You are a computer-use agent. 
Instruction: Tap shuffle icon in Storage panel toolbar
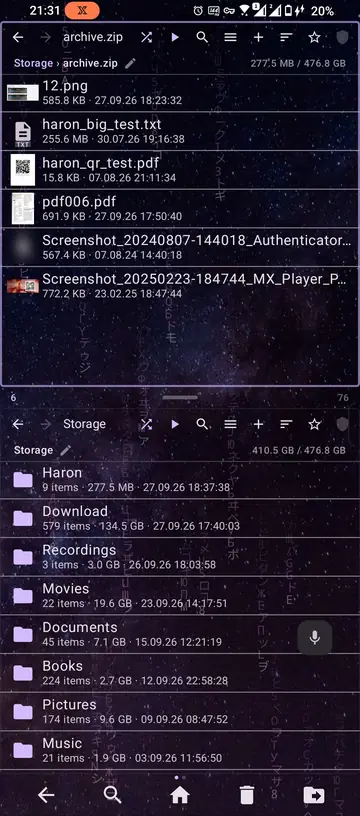click(x=147, y=424)
